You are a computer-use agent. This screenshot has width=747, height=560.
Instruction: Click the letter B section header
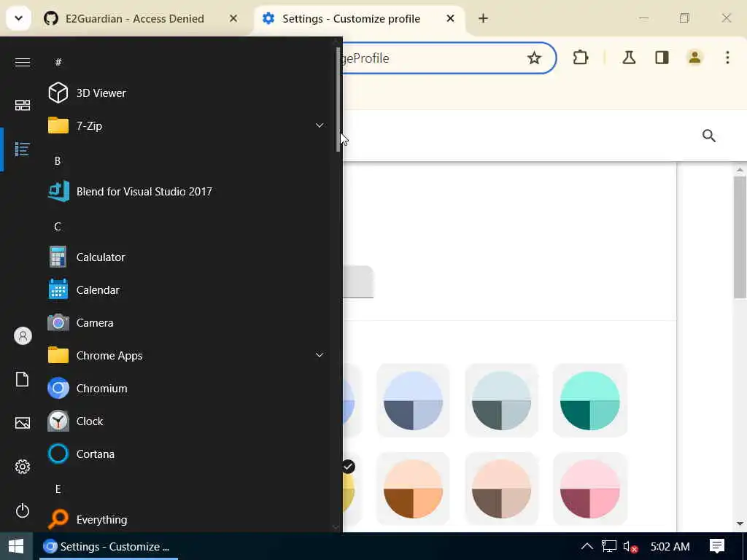coord(58,161)
